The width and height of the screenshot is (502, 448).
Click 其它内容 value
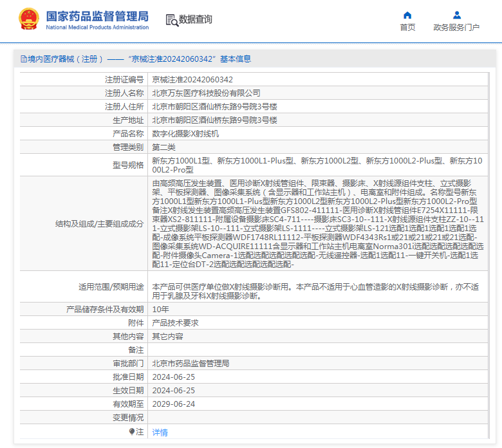167,336
